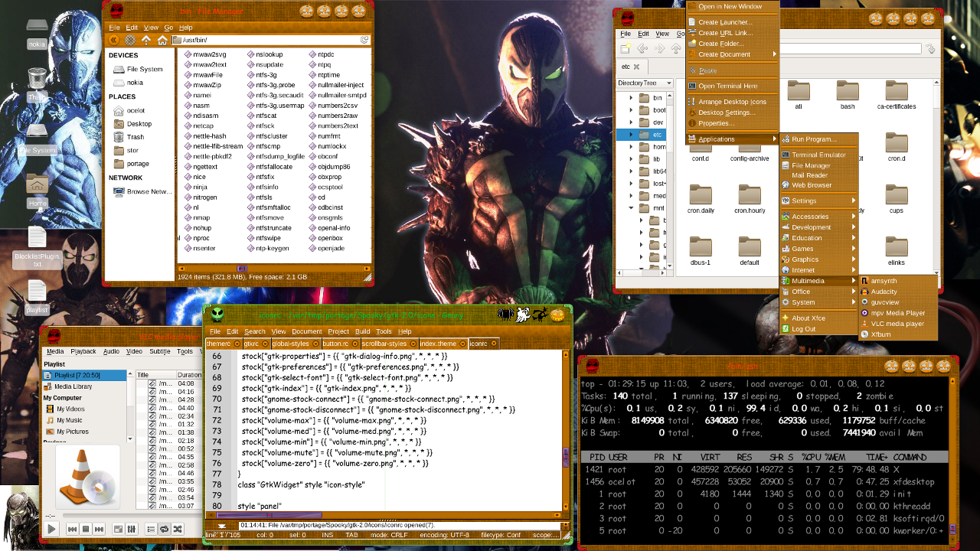The width and height of the screenshot is (980, 551).
Task: Go to parent folder in bin File Manager
Action: pos(147,40)
